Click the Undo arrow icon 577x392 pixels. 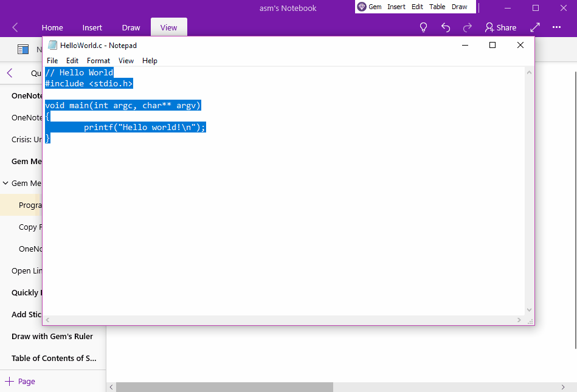446,27
